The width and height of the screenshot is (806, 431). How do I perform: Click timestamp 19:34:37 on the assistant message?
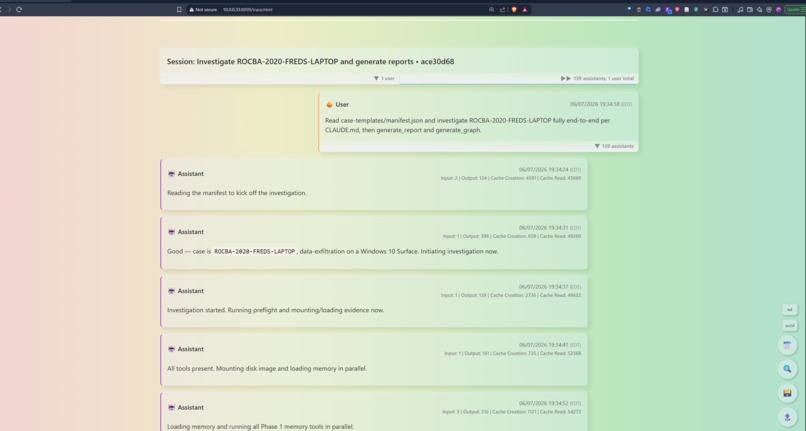tap(549, 286)
